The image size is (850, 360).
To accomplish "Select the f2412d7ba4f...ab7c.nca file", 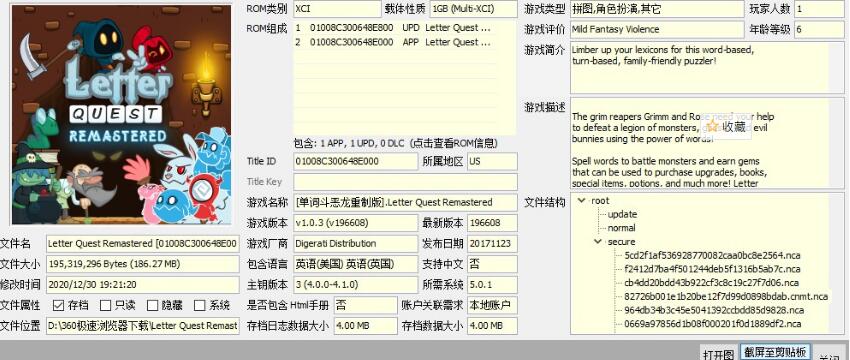I will 712,269.
